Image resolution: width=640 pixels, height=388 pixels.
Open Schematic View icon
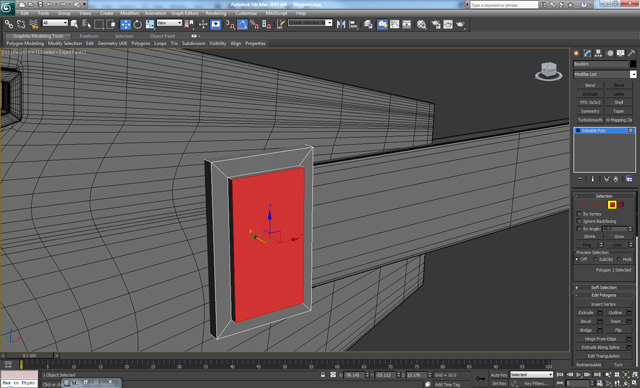point(407,24)
